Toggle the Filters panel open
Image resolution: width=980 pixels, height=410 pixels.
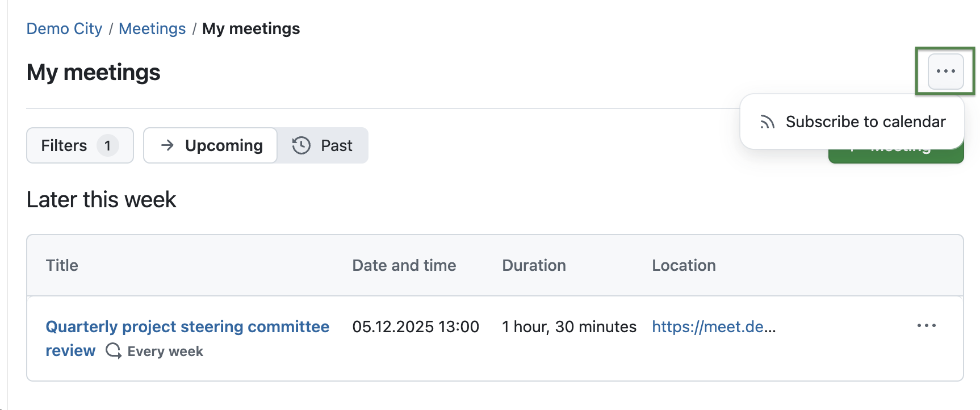click(x=79, y=145)
